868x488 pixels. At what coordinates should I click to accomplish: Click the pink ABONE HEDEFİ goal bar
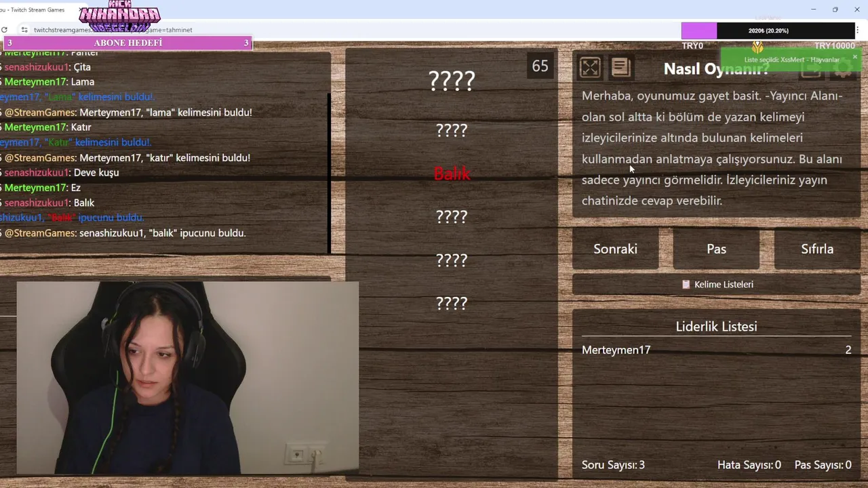click(x=127, y=43)
